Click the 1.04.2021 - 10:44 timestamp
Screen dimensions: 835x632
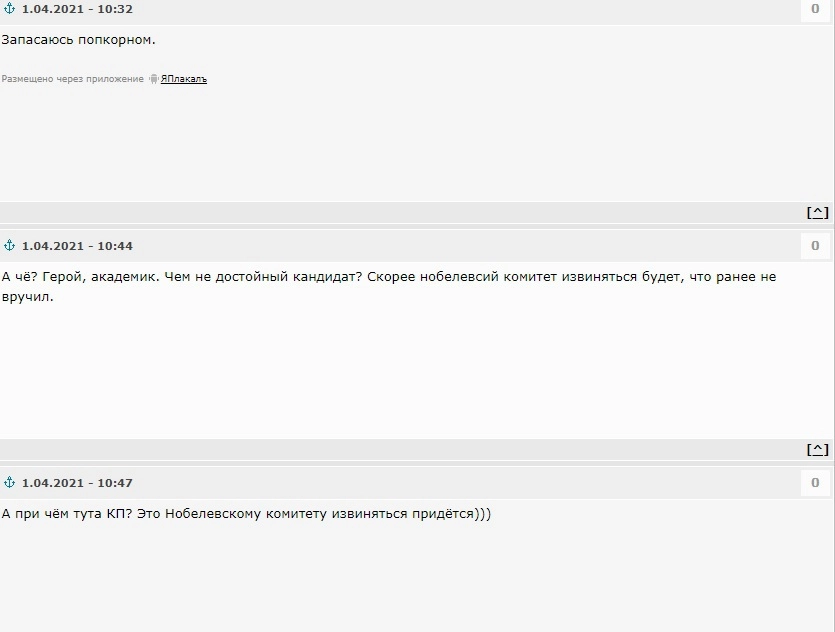[77, 246]
